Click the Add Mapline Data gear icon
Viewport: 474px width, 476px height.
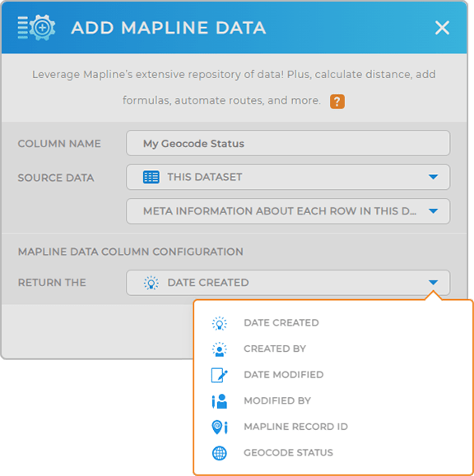36,28
